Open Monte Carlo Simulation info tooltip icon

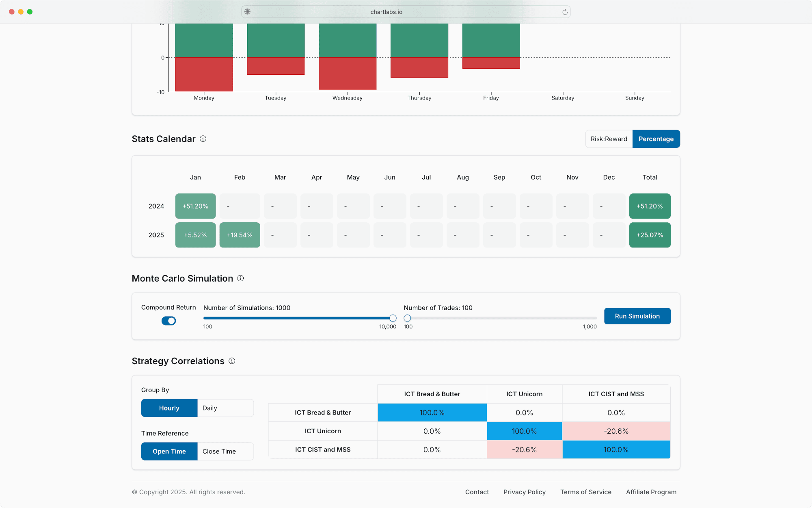pyautogui.click(x=240, y=278)
